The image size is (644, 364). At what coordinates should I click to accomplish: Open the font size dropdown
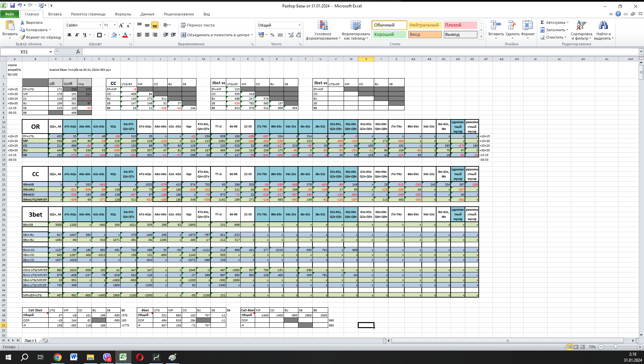tap(115, 25)
